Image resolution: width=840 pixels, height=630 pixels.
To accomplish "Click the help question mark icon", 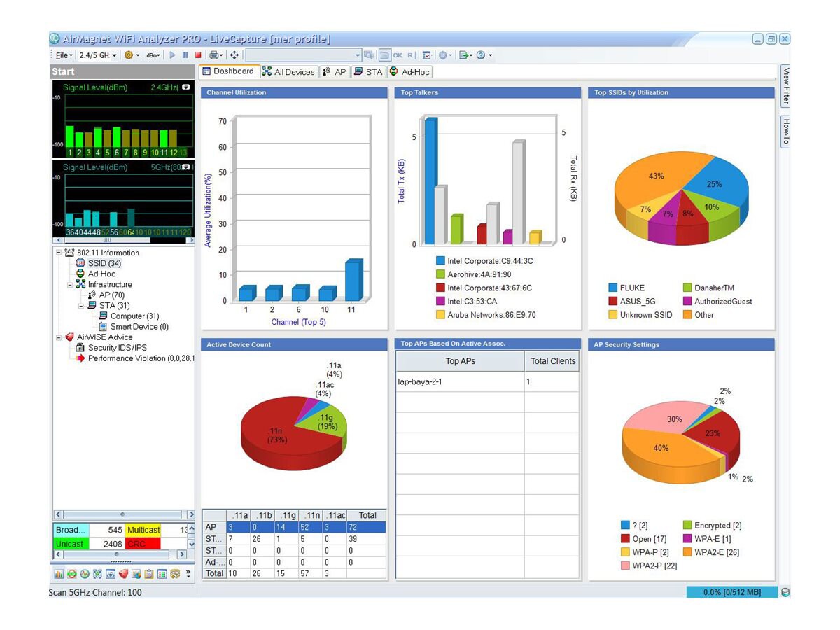I will (x=480, y=55).
